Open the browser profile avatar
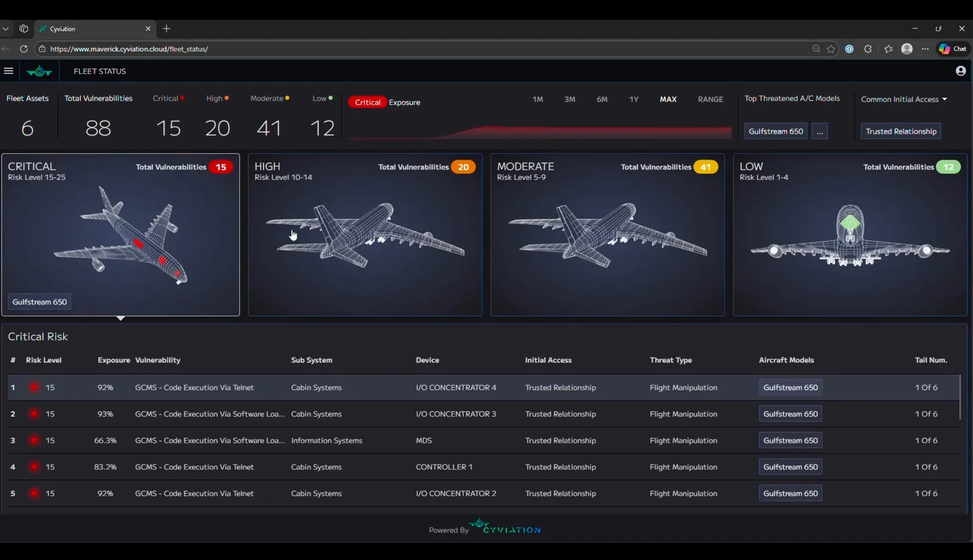973x560 pixels. click(907, 49)
